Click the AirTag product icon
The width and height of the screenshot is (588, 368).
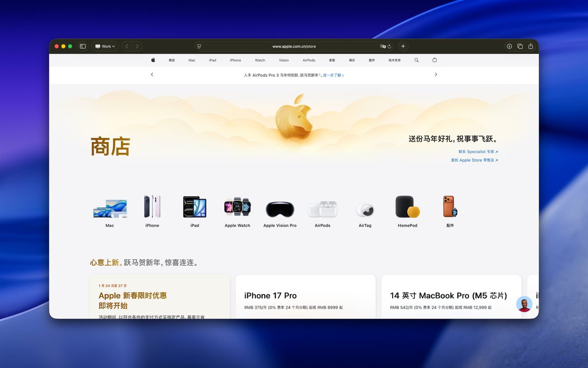[365, 209]
